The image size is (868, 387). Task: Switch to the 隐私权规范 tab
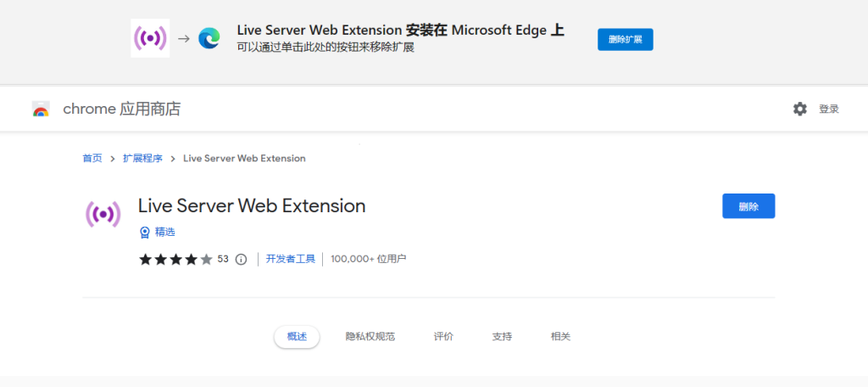(370, 337)
